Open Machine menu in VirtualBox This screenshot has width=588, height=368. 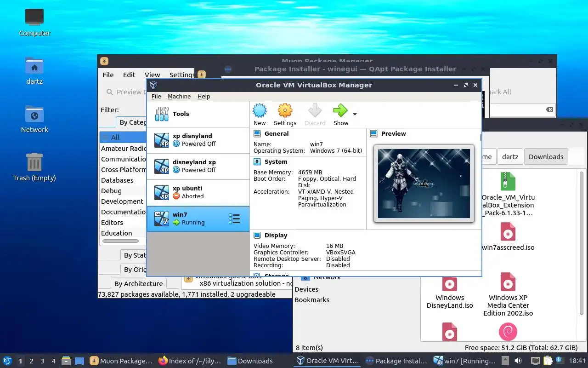pos(179,96)
